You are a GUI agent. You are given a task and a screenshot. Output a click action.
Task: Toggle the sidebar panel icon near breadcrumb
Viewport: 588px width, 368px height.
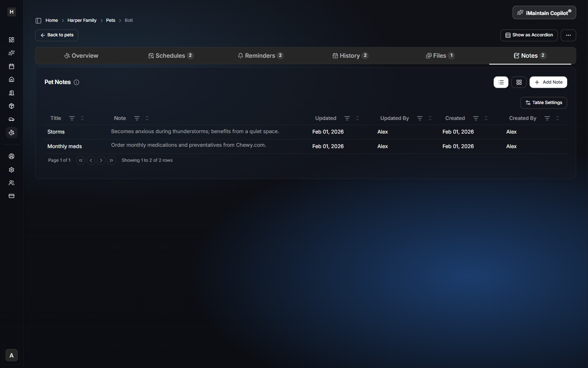(x=39, y=20)
